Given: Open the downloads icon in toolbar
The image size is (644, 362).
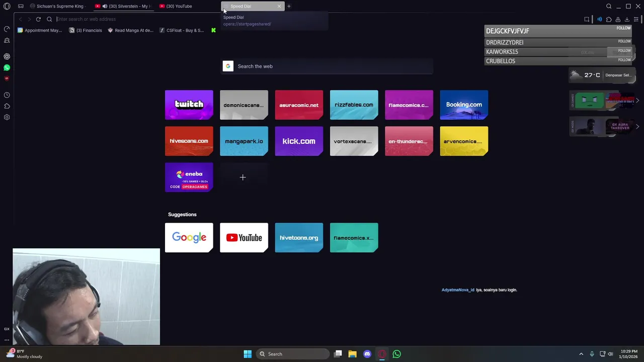Looking at the screenshot, I should [627, 19].
